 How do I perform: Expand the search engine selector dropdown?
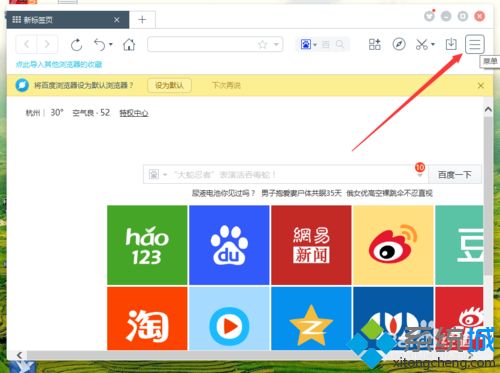(x=315, y=44)
